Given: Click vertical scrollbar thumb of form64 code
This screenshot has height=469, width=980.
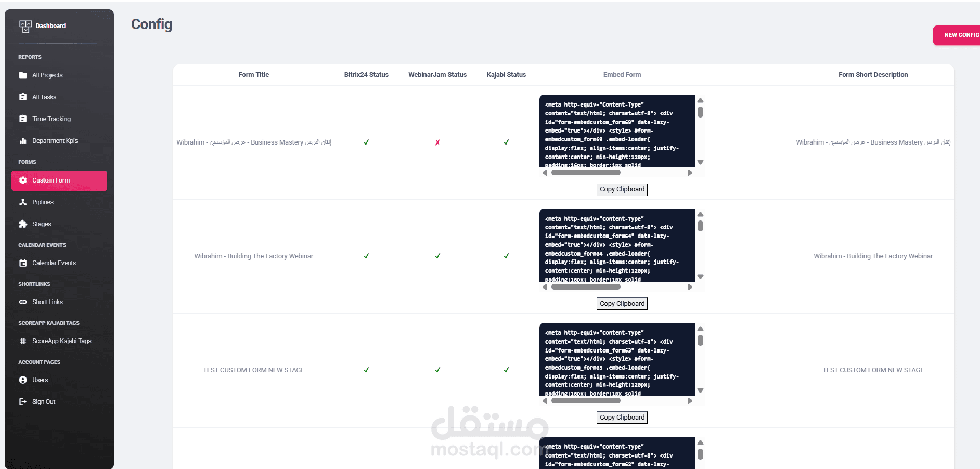Looking at the screenshot, I should coord(701,226).
